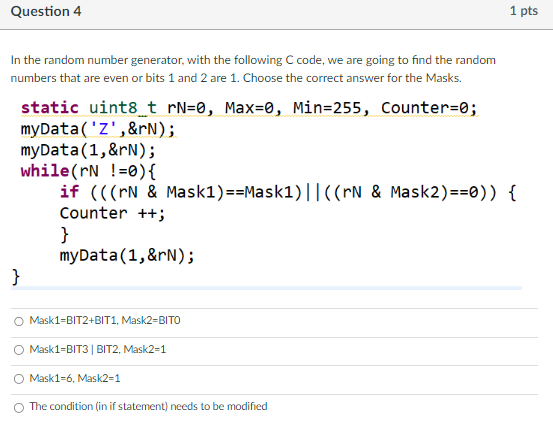Click the 1 pts label
The width and height of the screenshot is (553, 436).
point(524,11)
